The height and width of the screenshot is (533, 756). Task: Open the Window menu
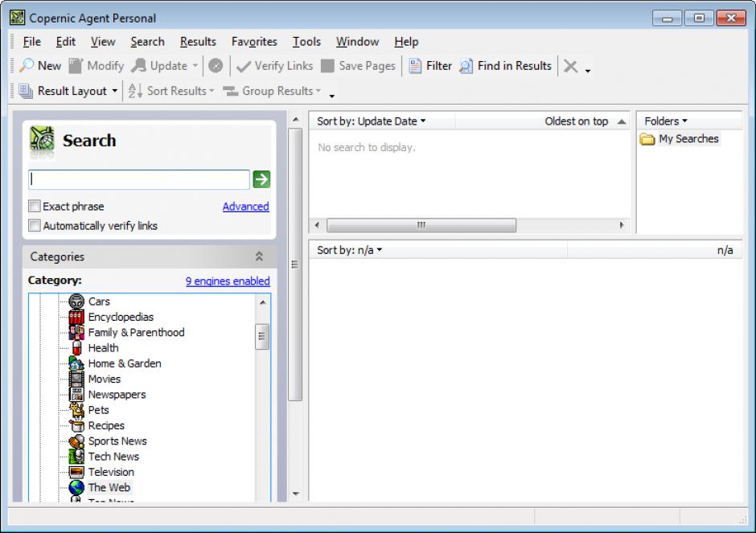coord(357,42)
